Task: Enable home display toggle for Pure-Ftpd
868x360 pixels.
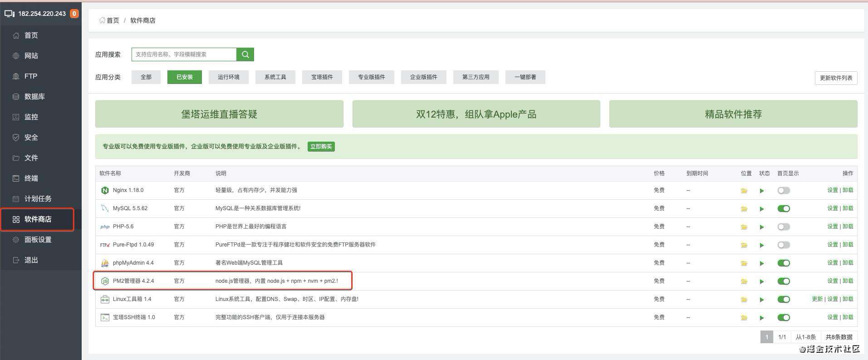Action: (784, 245)
